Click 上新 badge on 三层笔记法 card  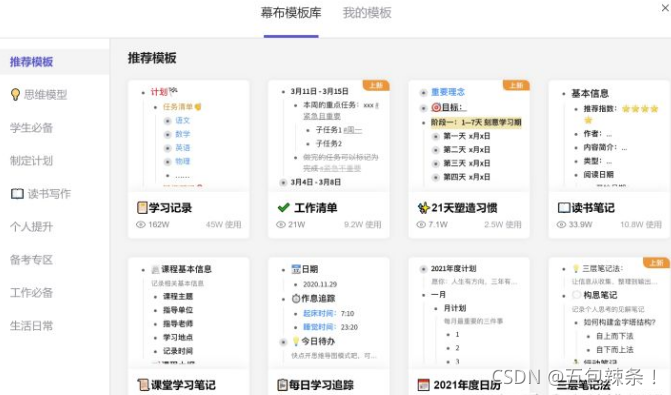[656, 262]
